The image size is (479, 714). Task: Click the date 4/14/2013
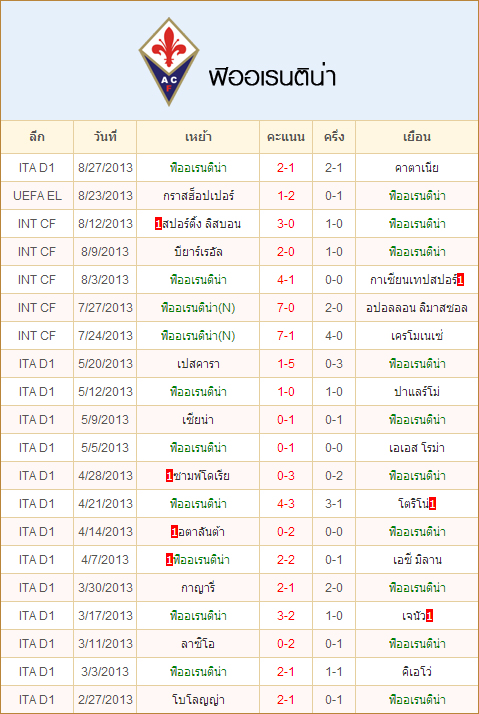105,532
